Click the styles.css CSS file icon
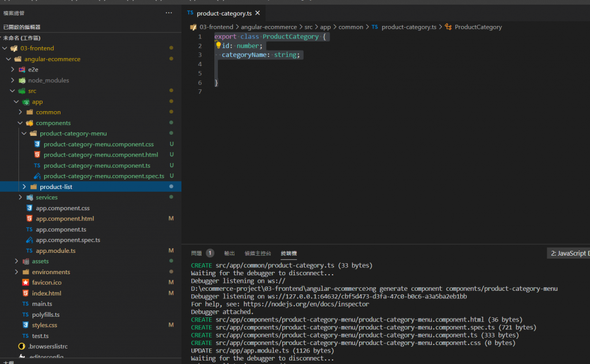This screenshot has height=364, width=590. point(25,325)
